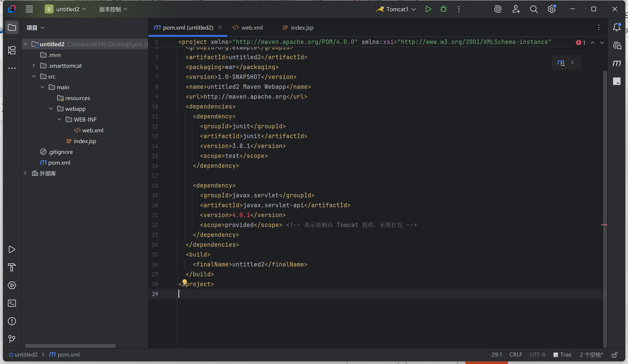The image size is (628, 364).
Task: Expand the .smarttomcat folder
Action: tap(34, 65)
